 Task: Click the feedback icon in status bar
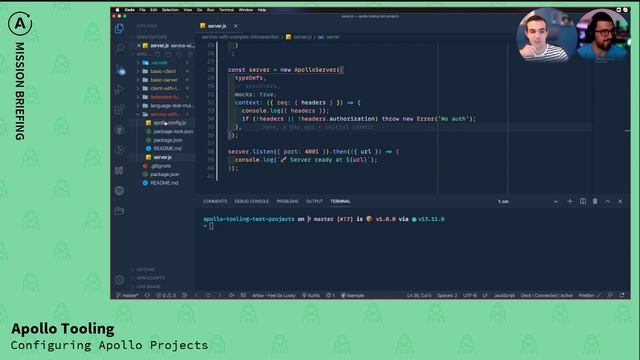[x=610, y=295]
